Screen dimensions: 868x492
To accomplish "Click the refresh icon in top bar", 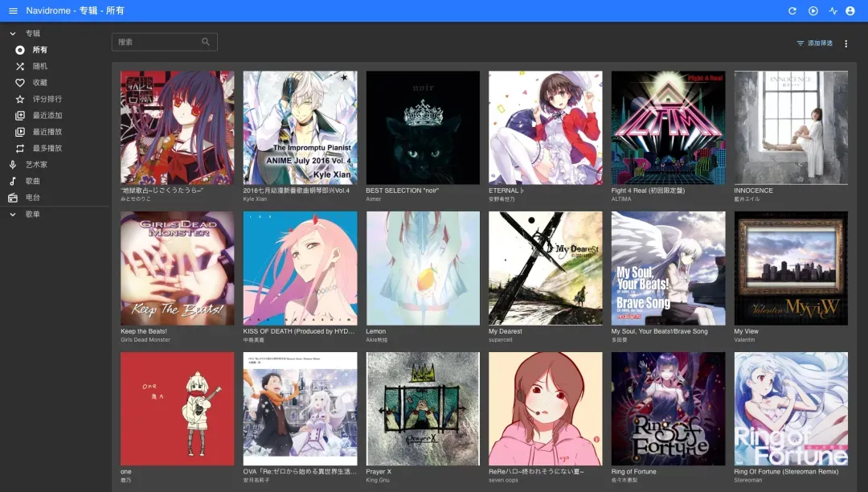I will pos(792,10).
